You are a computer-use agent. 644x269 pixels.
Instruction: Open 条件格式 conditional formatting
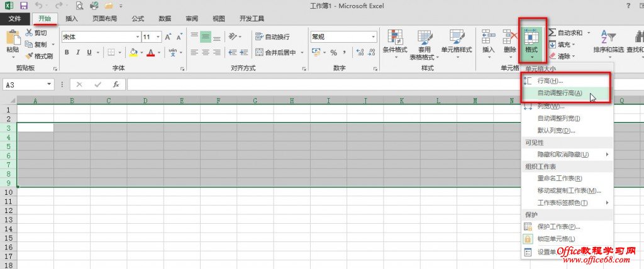395,45
